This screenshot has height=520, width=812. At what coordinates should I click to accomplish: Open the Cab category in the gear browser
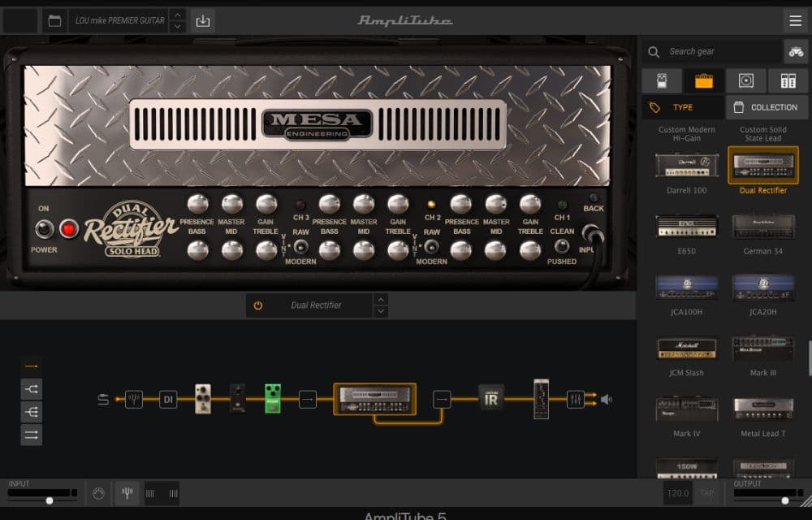(745, 80)
